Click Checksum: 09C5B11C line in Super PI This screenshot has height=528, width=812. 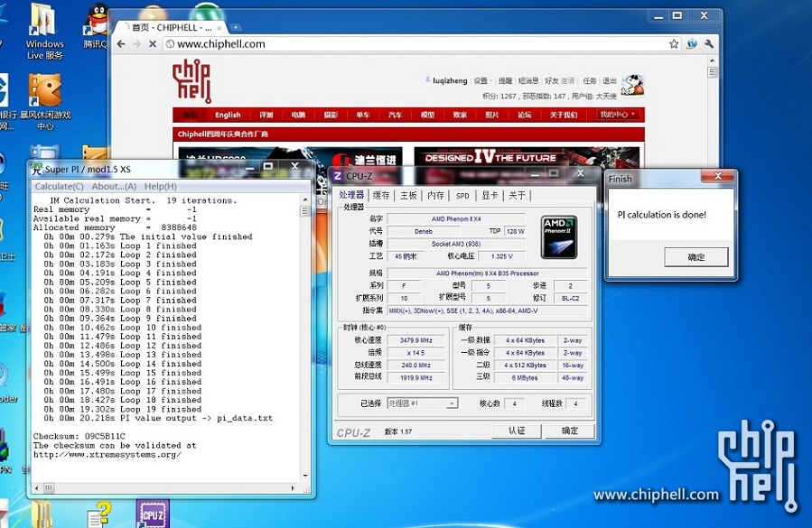coord(79,436)
